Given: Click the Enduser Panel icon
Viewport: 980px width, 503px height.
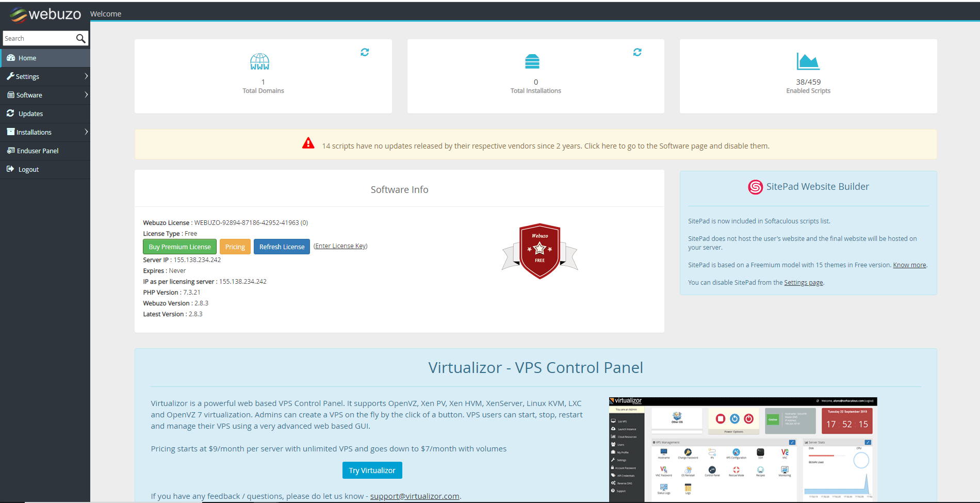Looking at the screenshot, I should click(x=11, y=151).
